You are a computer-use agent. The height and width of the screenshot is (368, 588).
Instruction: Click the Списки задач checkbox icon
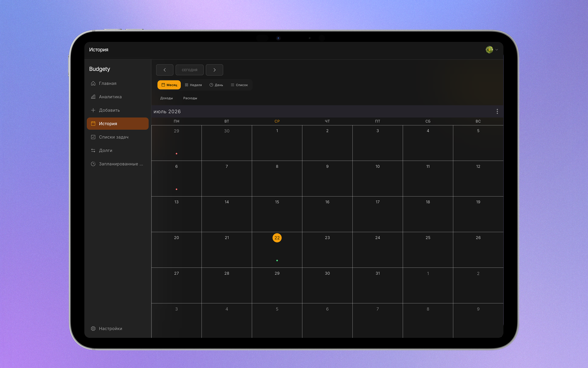point(93,137)
